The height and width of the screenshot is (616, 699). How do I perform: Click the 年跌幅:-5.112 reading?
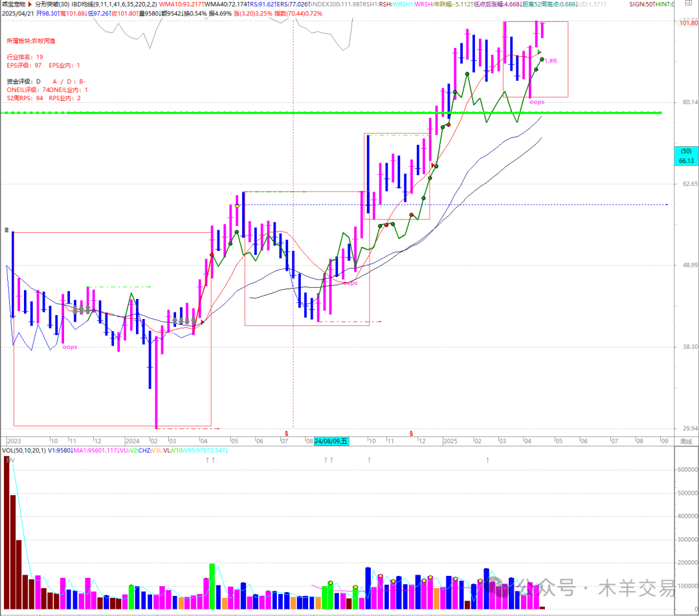tap(452, 4)
